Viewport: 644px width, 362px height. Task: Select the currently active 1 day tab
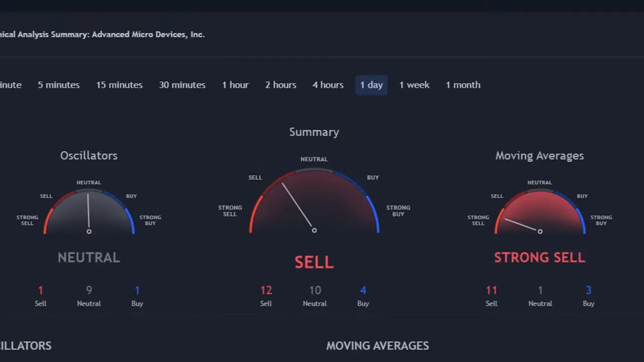pos(371,85)
